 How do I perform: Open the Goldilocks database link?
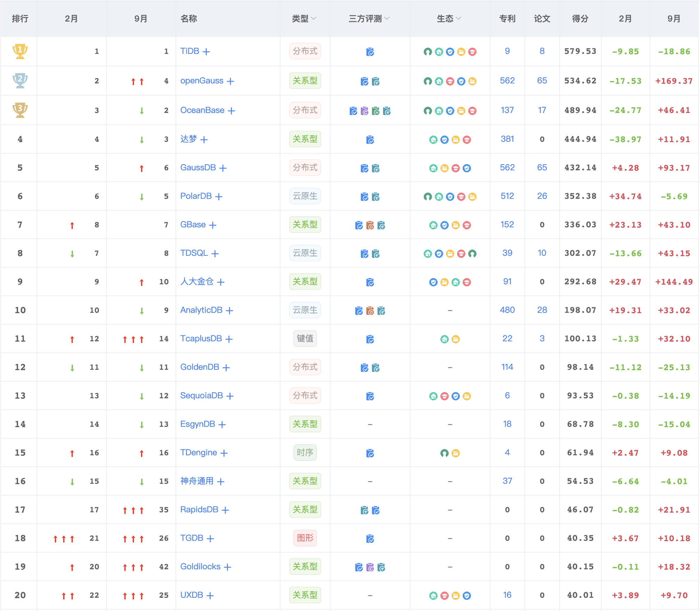[201, 567]
